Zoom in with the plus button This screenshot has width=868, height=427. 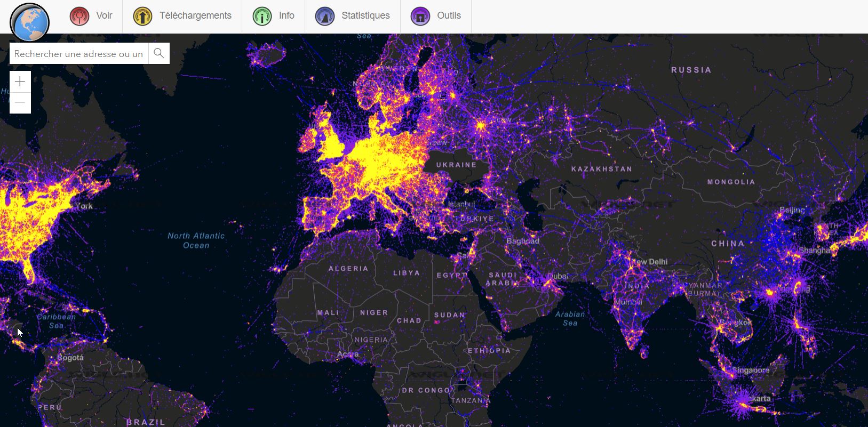point(20,82)
